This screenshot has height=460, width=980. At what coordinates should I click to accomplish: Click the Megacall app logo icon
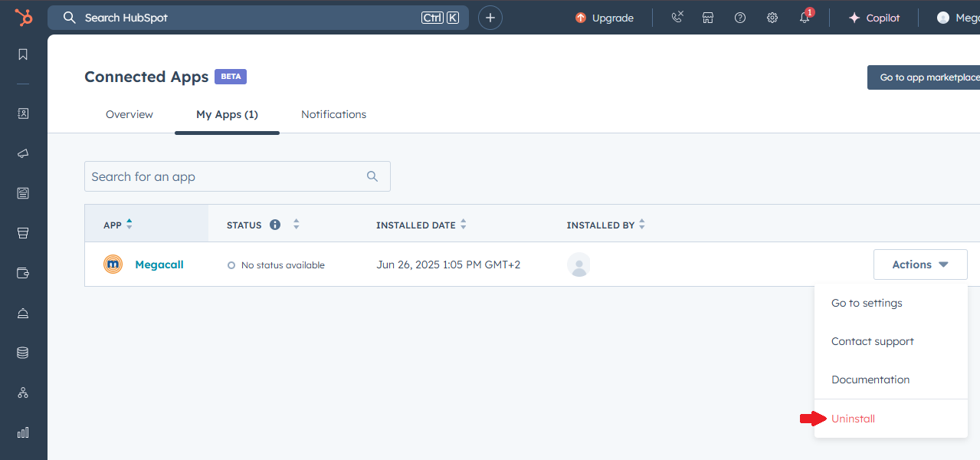[x=113, y=264]
